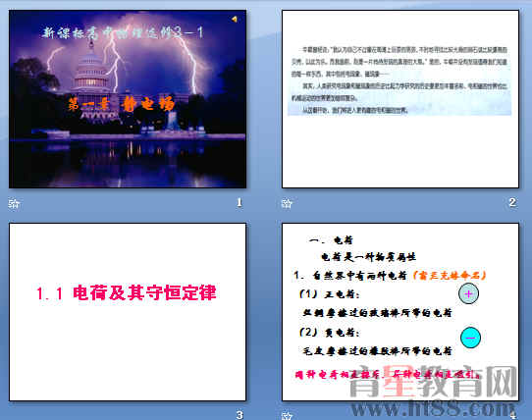532x420 pixels.
Task: Click the animation star icon under slide 4
Action: tap(287, 416)
